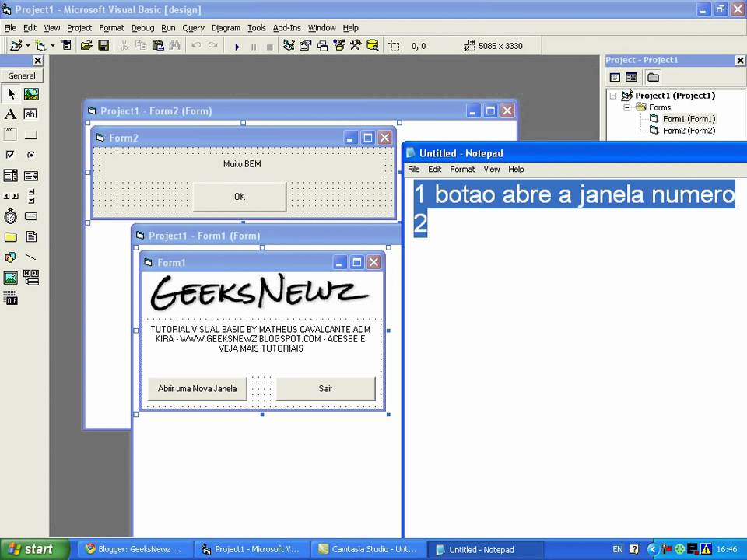Click View Code in the Project panel

point(615,77)
